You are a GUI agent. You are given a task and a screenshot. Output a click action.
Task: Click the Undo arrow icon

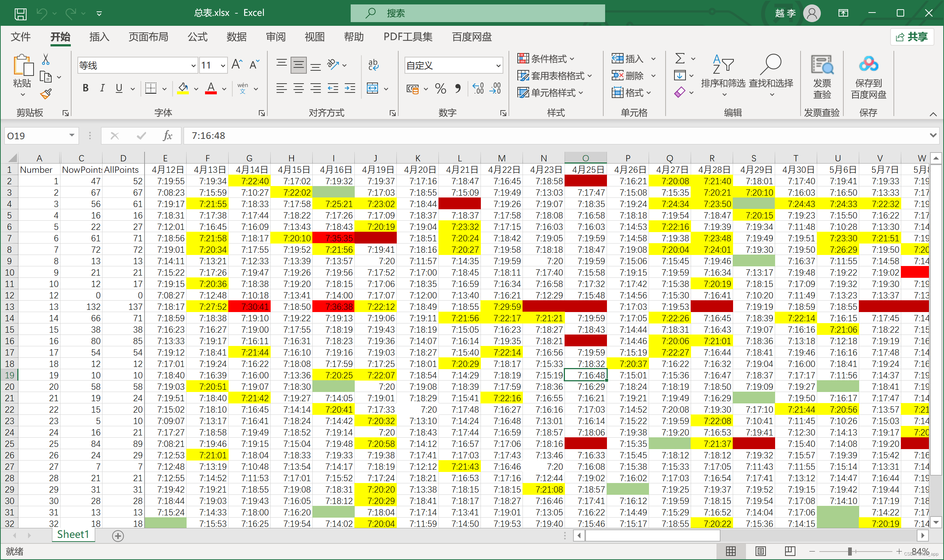(x=42, y=14)
